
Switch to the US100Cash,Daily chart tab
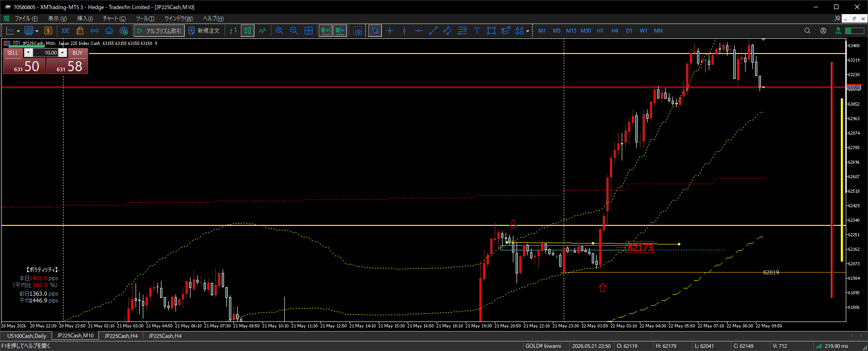pyautogui.click(x=27, y=336)
